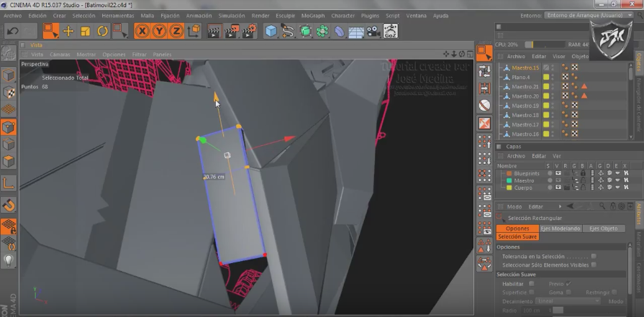Toggle Goma checkbox
This screenshot has width=644, height=317.
[x=568, y=292]
